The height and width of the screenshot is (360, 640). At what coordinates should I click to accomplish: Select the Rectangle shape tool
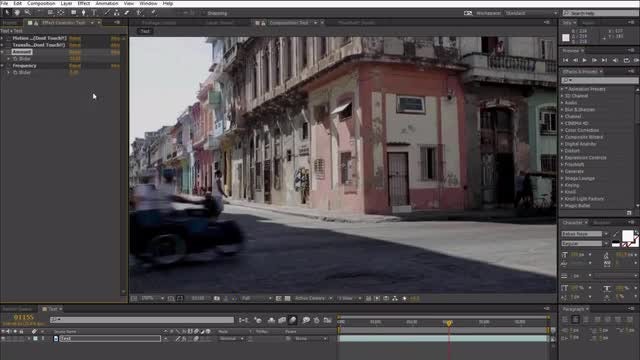73,13
